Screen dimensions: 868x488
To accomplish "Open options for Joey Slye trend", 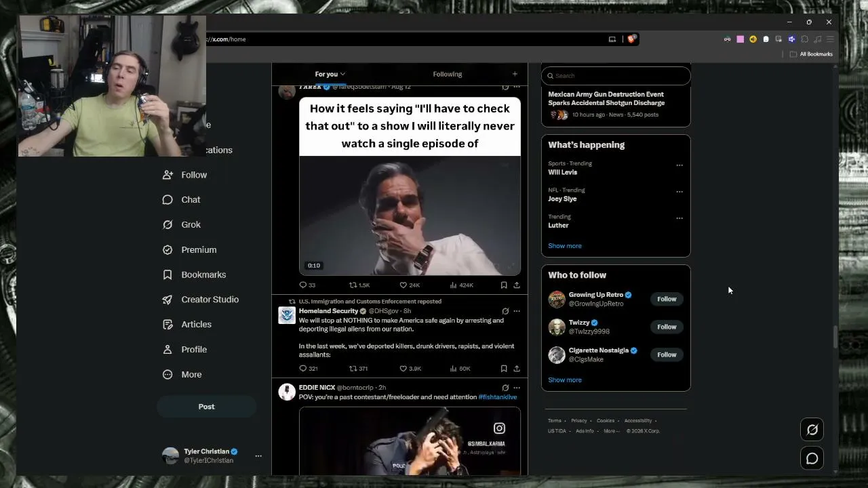I will pyautogui.click(x=679, y=192).
